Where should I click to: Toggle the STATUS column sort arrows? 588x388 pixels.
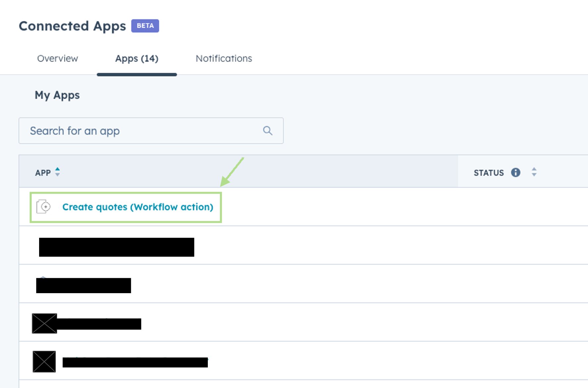[534, 172]
